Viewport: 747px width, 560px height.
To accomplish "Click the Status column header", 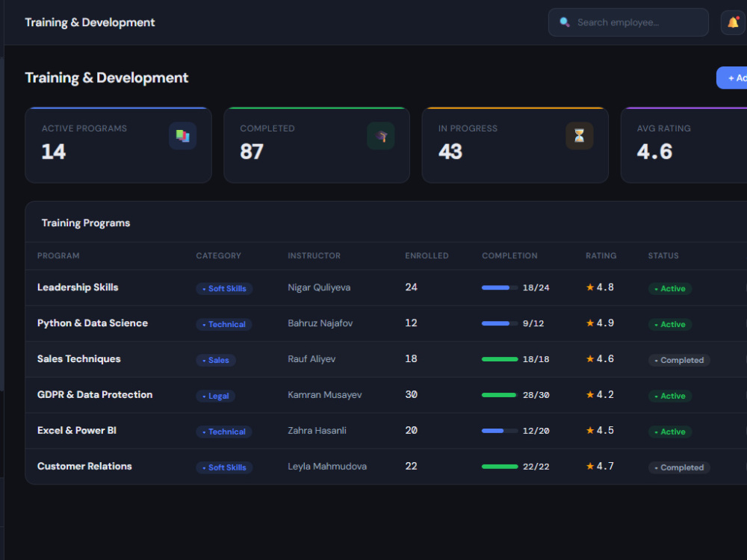I will point(663,255).
